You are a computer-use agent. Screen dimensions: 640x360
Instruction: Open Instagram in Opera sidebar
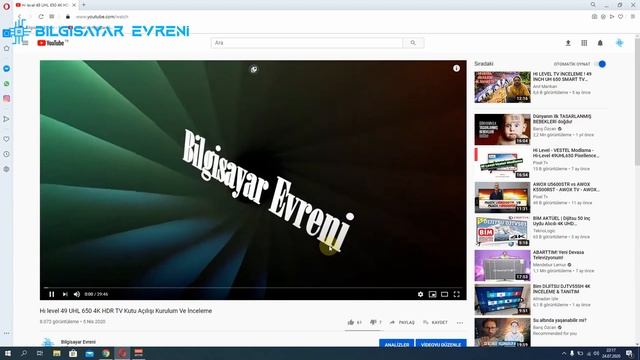click(7, 98)
